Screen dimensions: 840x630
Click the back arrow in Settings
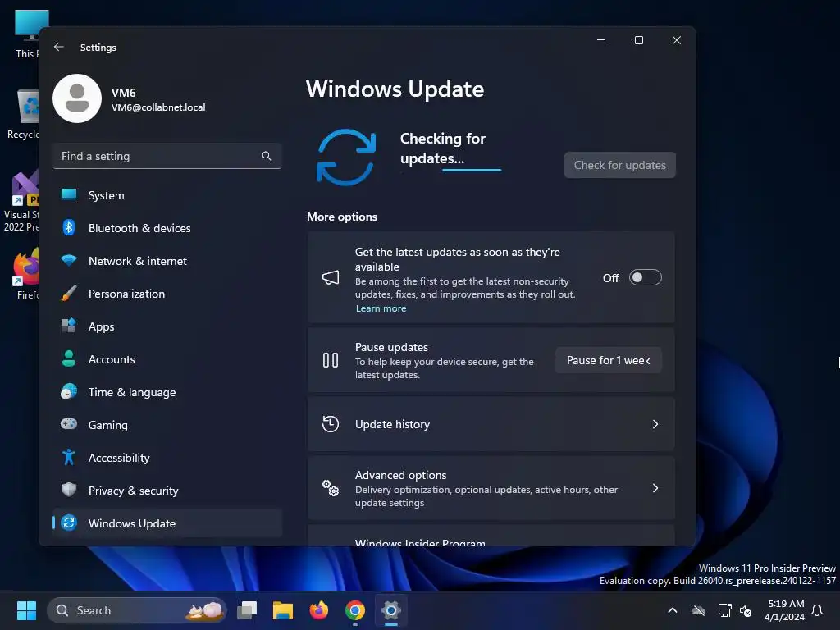pos(59,47)
